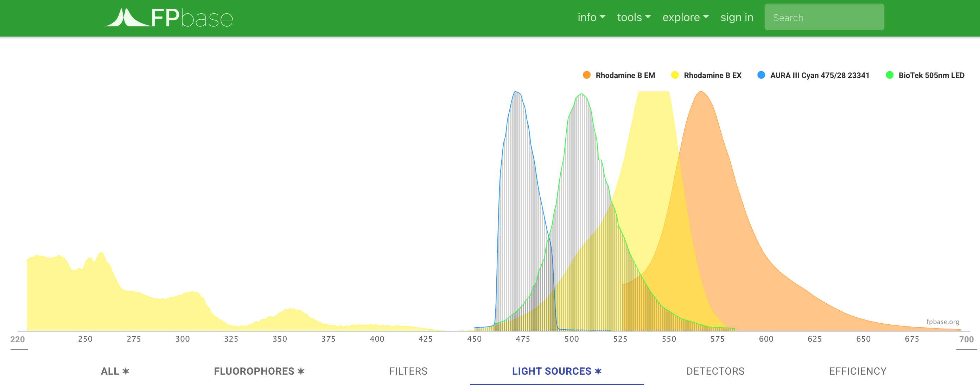This screenshot has height=388, width=980.
Task: Click the fpbase.org chart watermark link
Action: [x=942, y=322]
